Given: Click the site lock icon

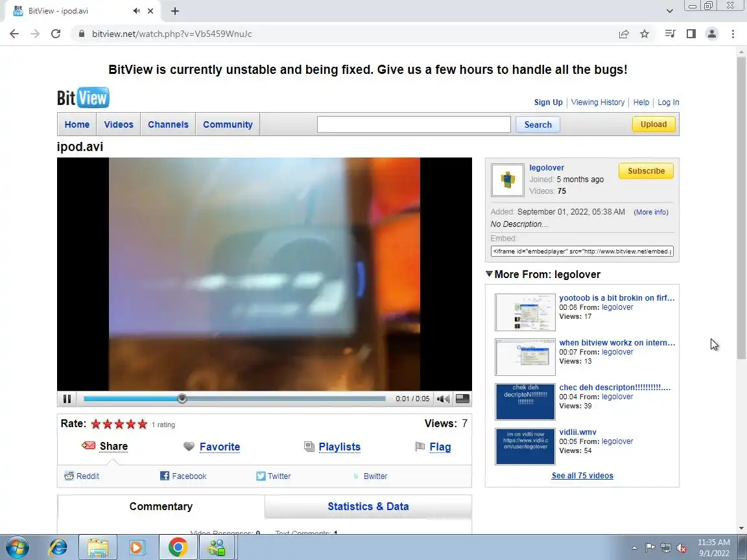Looking at the screenshot, I should click(82, 34).
